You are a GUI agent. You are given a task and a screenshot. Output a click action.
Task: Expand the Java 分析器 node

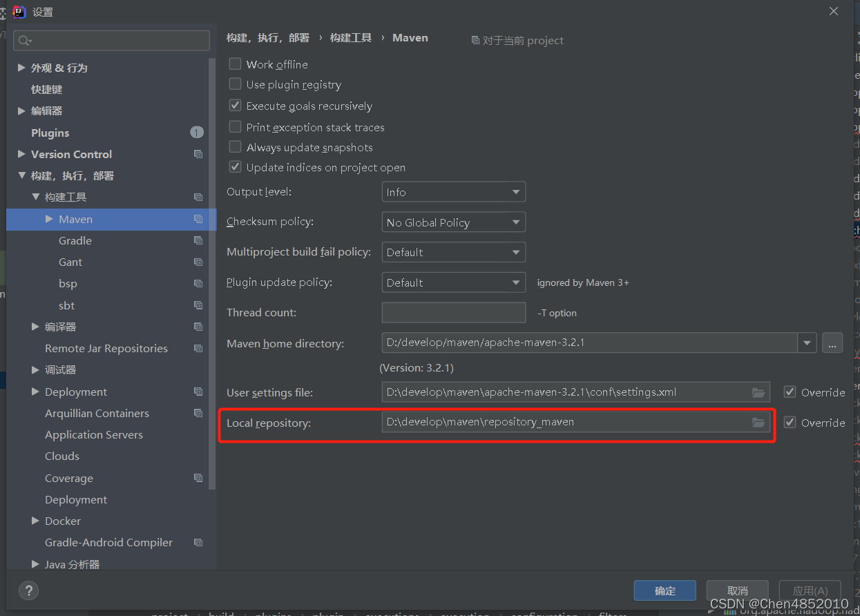[x=35, y=564]
